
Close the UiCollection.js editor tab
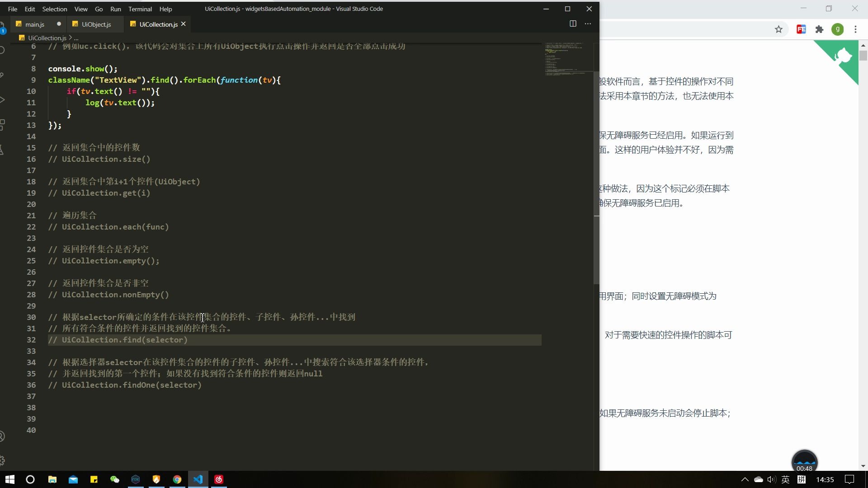click(184, 24)
